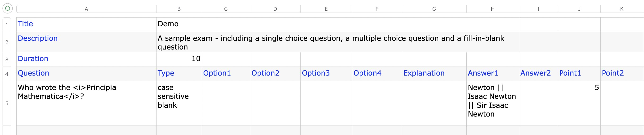Select the Principia Mathematica question cell
644x135 pixels.
tap(86, 103)
